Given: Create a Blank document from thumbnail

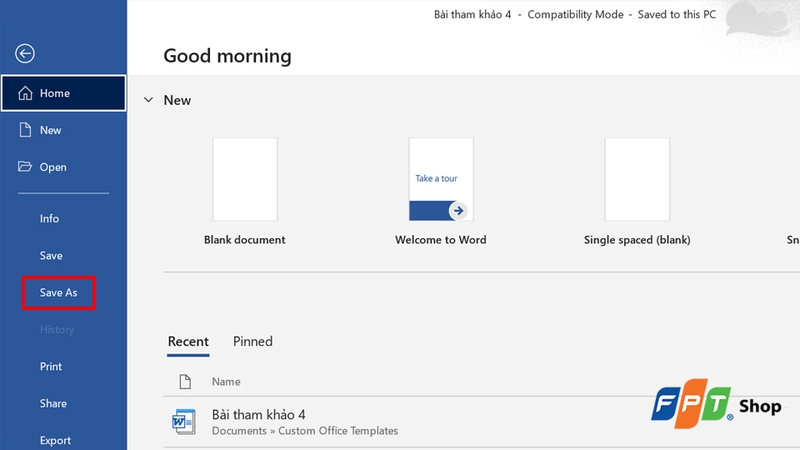Looking at the screenshot, I should 245,179.
